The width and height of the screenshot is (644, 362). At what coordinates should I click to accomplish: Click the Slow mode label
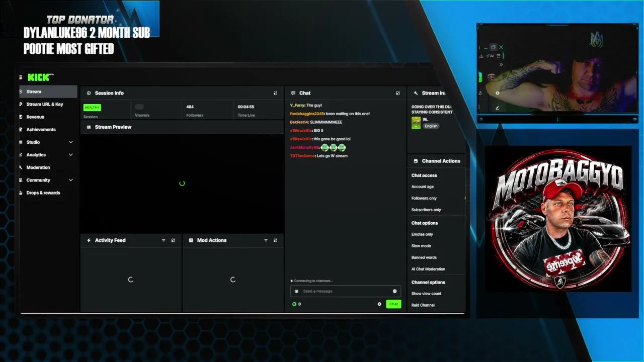coord(421,246)
